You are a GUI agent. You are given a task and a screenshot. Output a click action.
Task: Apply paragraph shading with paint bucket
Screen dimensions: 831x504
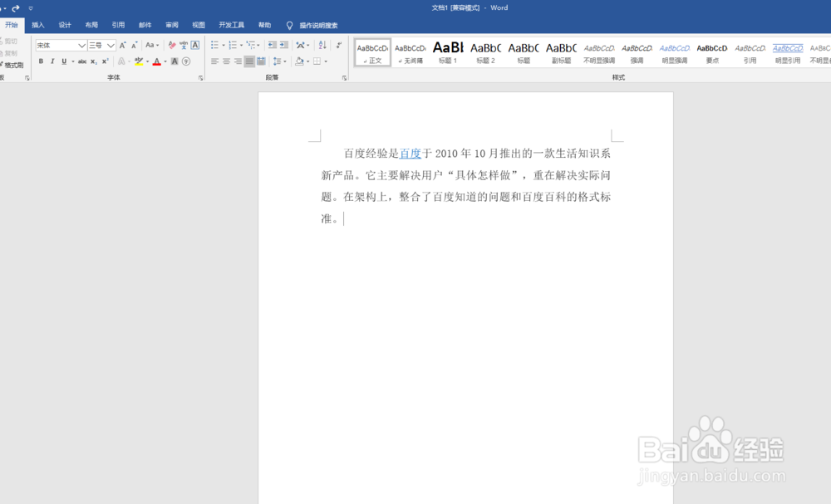(x=299, y=61)
